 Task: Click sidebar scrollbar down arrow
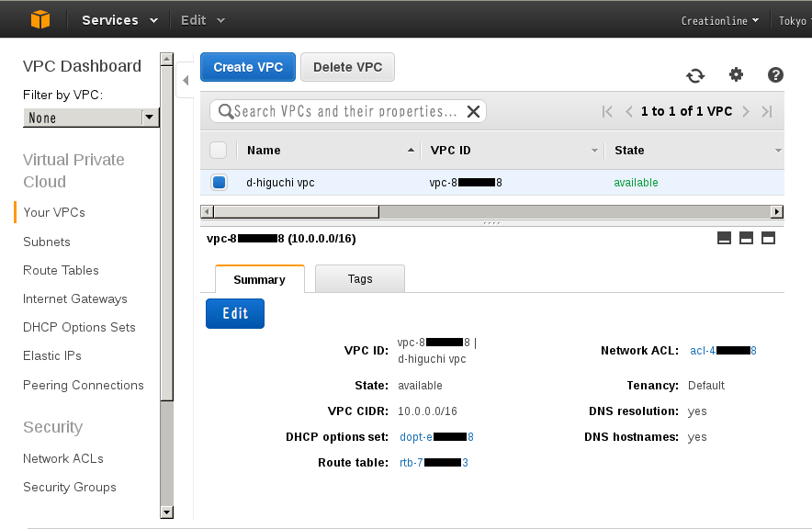pyautogui.click(x=167, y=512)
